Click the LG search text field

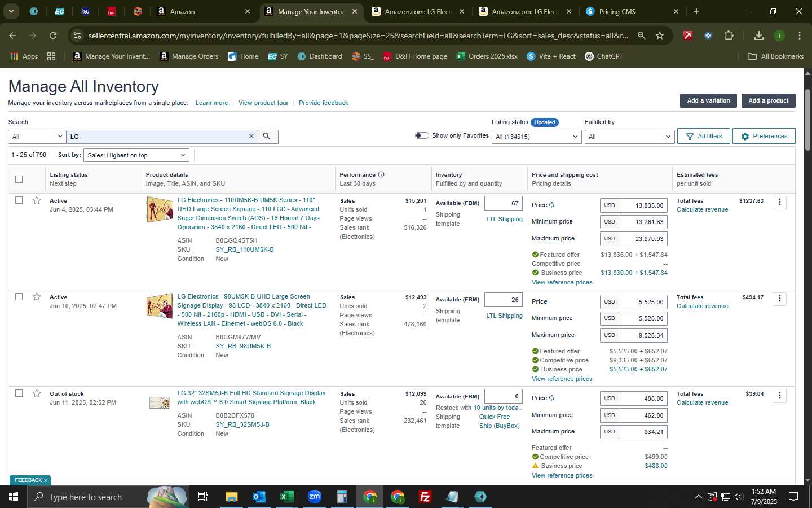tap(157, 137)
